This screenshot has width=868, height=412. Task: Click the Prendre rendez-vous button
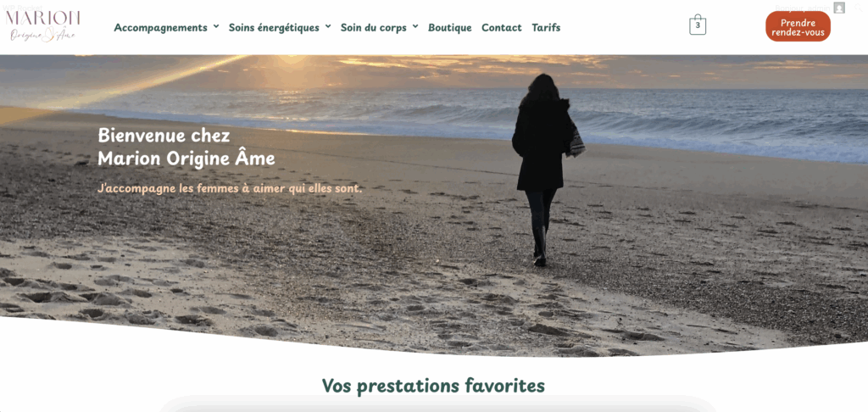pos(798,26)
